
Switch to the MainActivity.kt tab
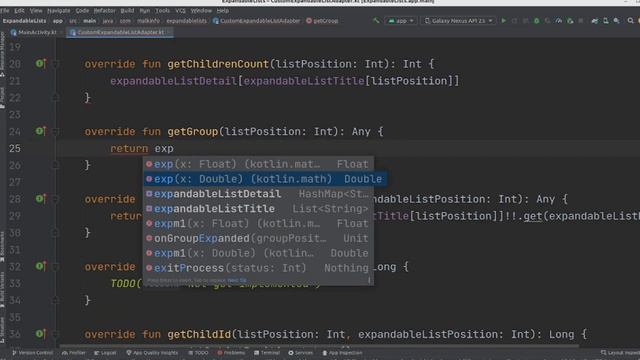point(34,32)
